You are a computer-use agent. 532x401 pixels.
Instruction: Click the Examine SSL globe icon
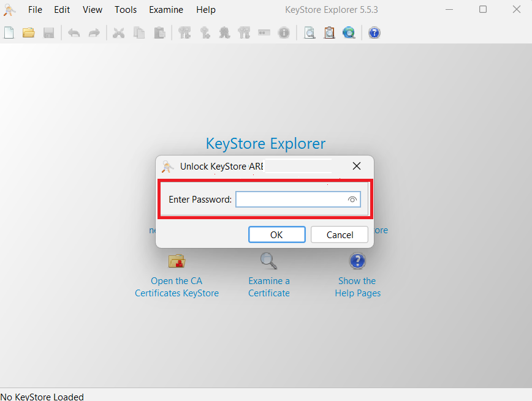pyautogui.click(x=349, y=32)
